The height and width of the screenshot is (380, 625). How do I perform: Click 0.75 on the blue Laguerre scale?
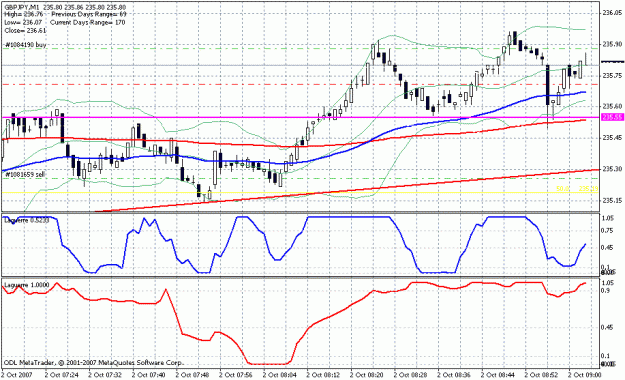tap(607, 230)
